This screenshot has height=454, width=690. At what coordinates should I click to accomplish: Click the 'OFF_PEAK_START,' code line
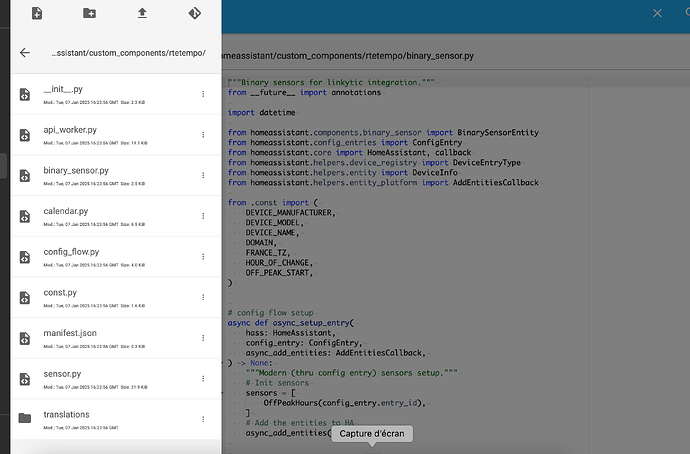[x=279, y=273]
